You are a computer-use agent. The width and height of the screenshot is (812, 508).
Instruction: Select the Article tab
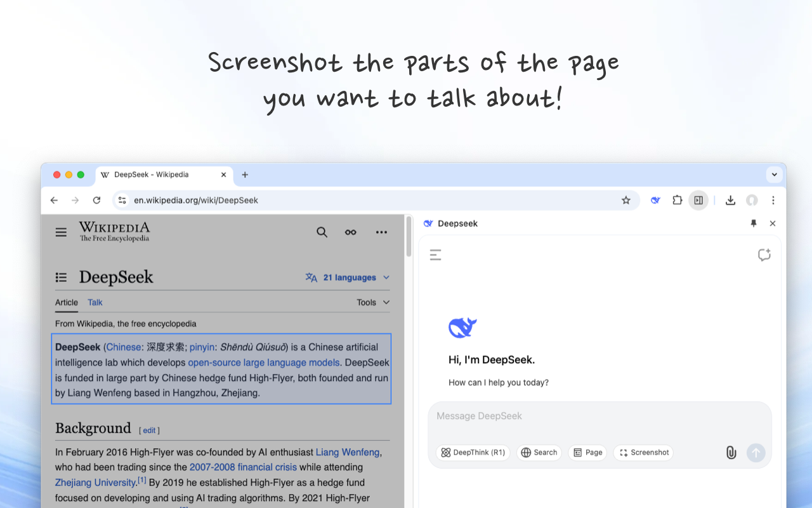[67, 303]
